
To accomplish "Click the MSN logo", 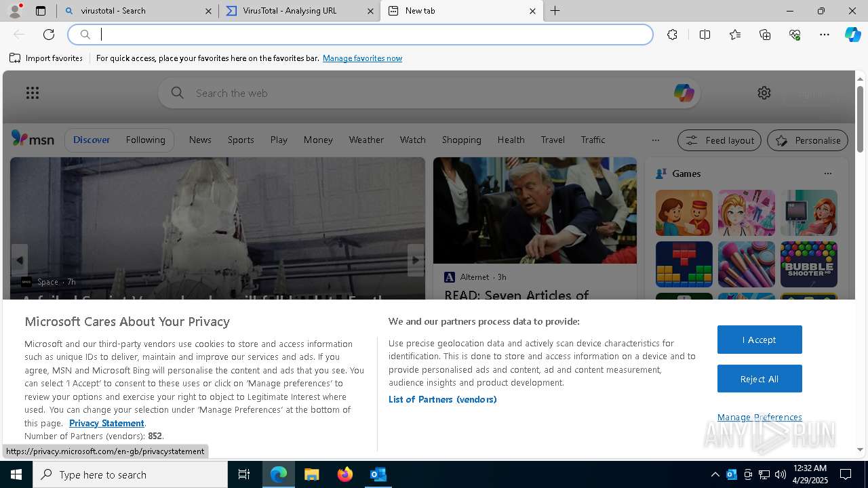I will pos(33,139).
